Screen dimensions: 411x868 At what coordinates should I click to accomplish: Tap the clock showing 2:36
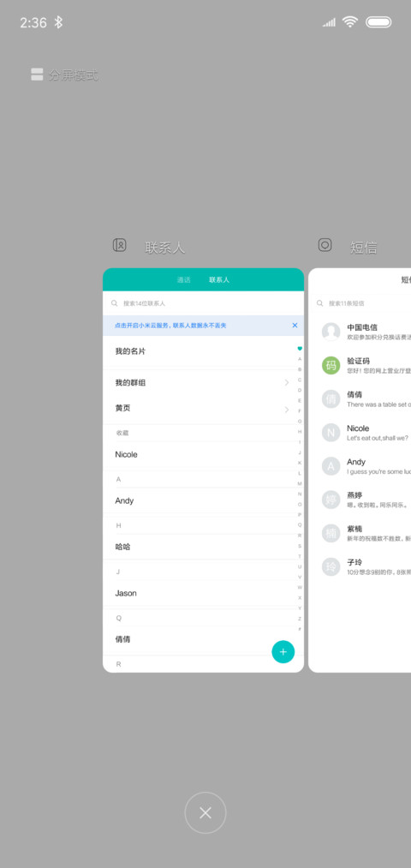pos(33,22)
